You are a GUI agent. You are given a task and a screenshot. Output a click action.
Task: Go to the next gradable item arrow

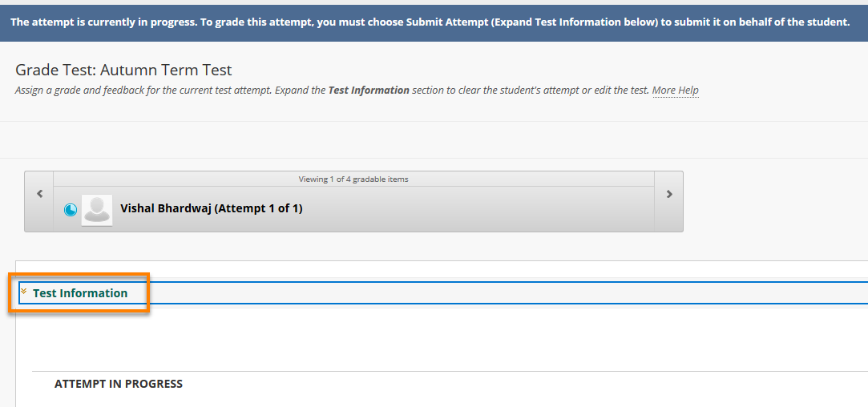(669, 194)
